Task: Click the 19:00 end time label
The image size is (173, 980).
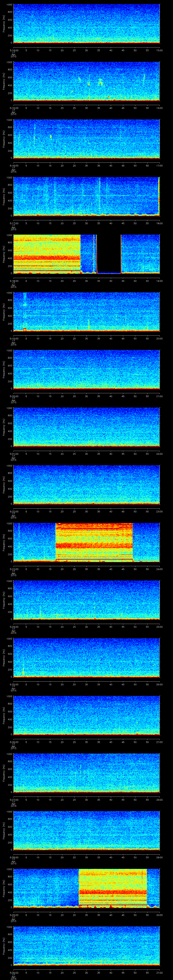Action: 159,281
